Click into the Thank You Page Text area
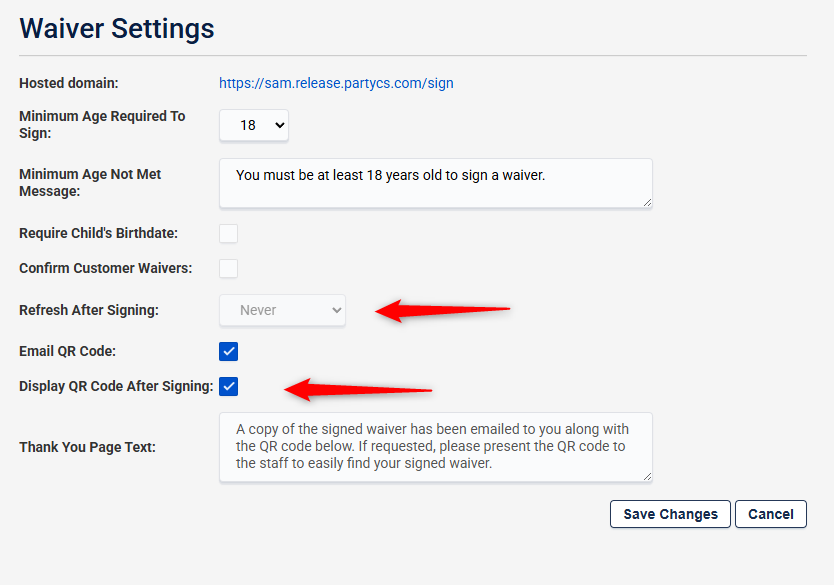The width and height of the screenshot is (834, 585). pos(435,447)
